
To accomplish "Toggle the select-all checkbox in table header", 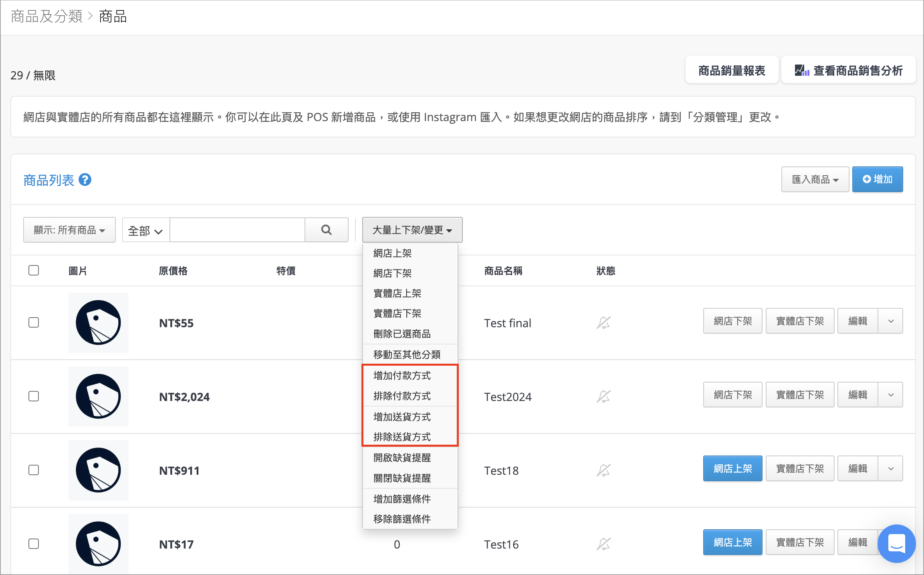I will (x=34, y=270).
